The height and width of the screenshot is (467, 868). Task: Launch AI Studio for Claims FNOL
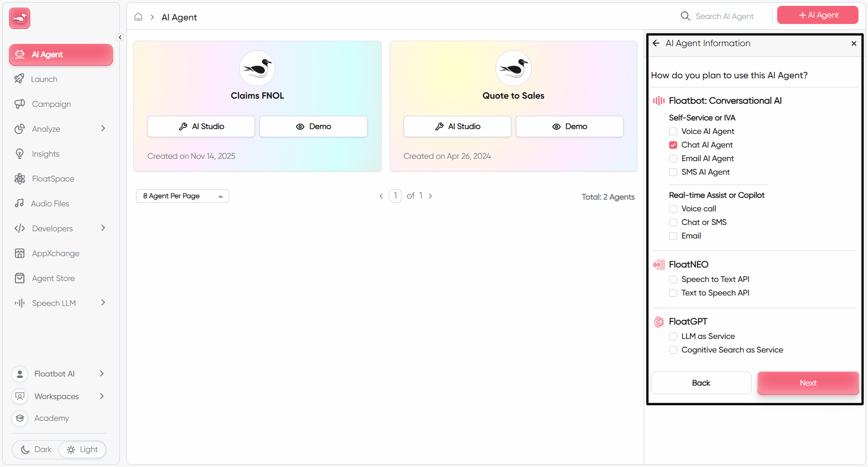click(x=201, y=126)
